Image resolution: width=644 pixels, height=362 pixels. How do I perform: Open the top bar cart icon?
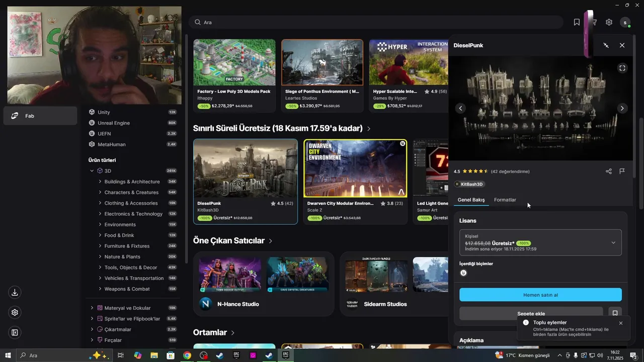594,22
